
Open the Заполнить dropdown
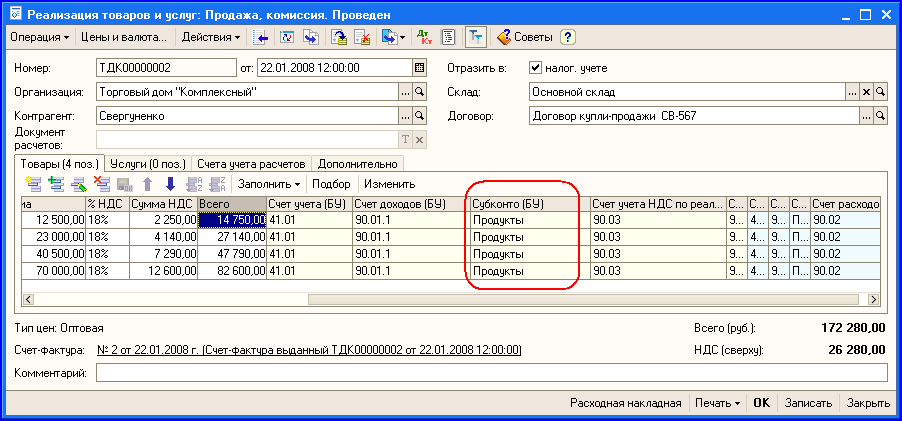pos(269,184)
